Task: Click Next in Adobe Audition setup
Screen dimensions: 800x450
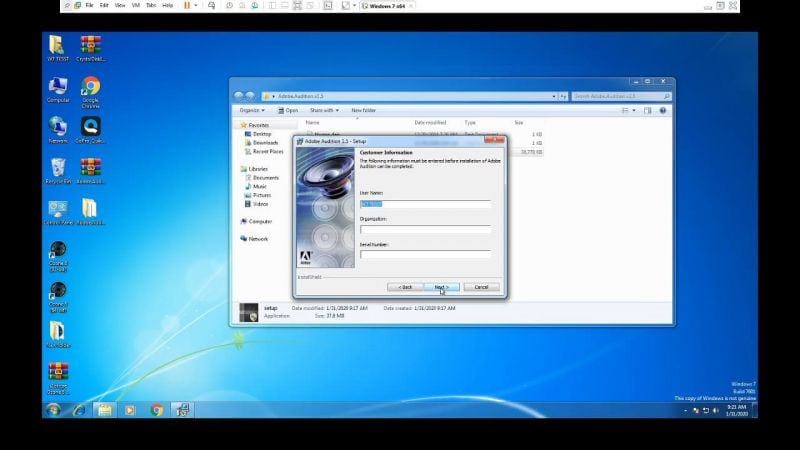Action: (x=440, y=287)
